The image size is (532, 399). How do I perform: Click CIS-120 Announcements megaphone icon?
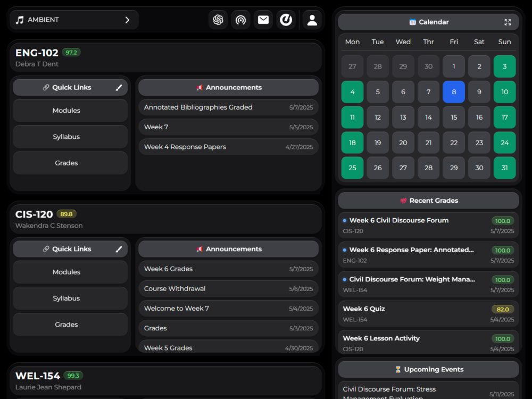coord(199,249)
